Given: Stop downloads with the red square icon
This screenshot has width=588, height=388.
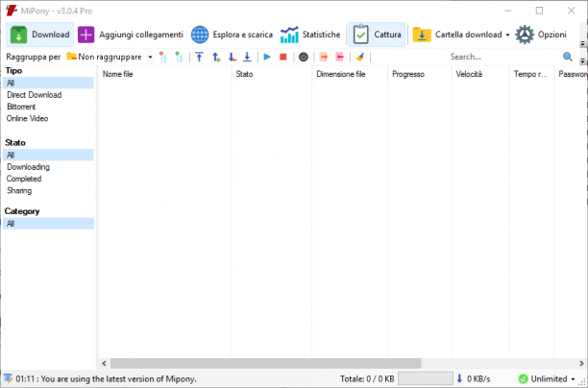Looking at the screenshot, I should point(283,57).
